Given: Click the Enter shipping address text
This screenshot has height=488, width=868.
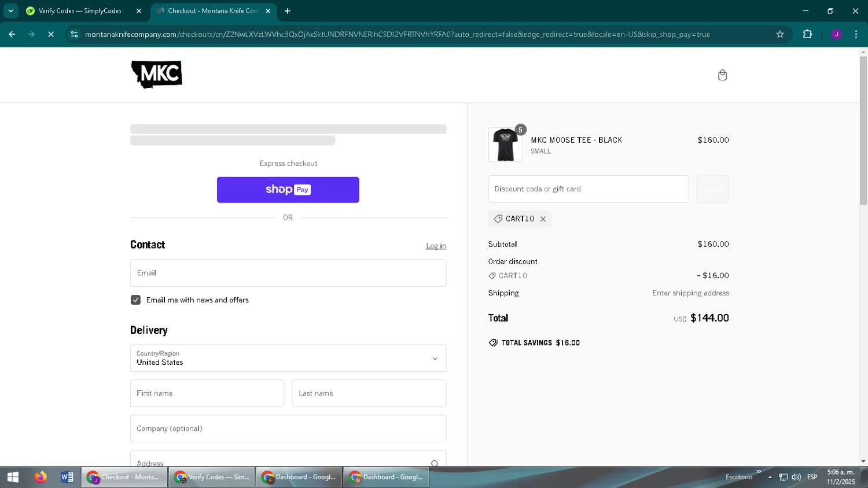Looking at the screenshot, I should click(690, 293).
